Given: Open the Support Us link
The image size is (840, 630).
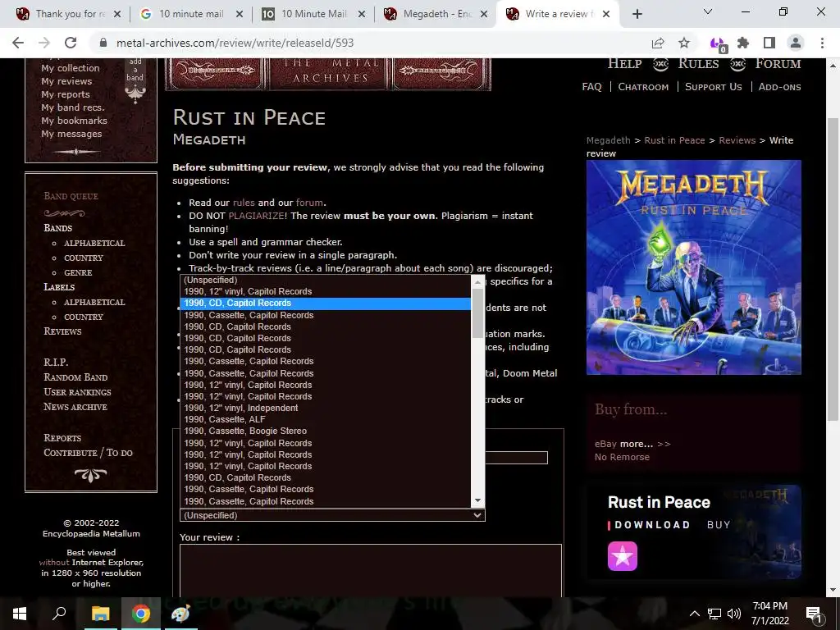Looking at the screenshot, I should click(714, 87).
